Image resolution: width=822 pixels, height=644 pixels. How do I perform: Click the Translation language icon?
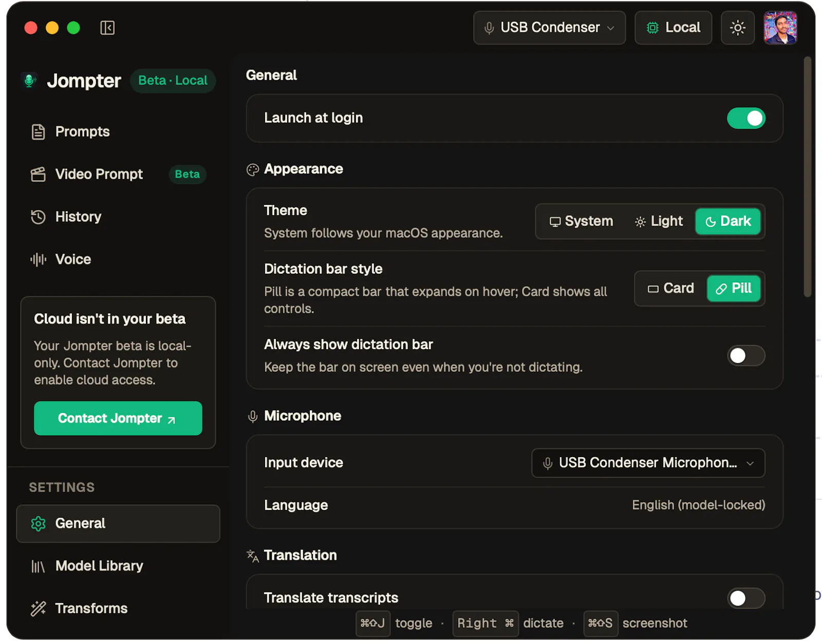pos(253,556)
